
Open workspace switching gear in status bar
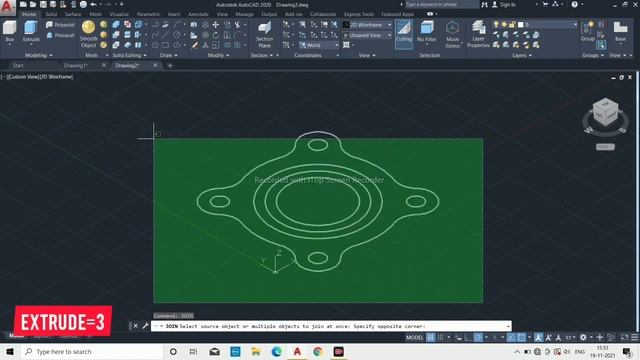point(583,337)
